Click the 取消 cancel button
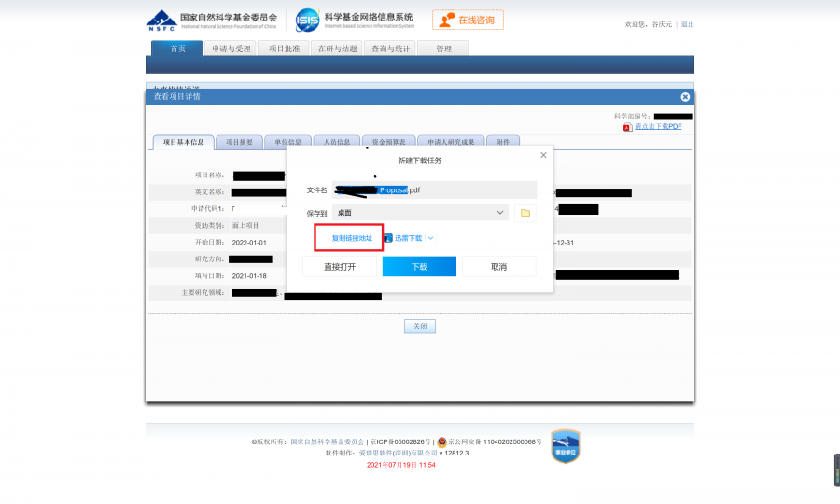Screen dimensions: 840x504 (498, 267)
